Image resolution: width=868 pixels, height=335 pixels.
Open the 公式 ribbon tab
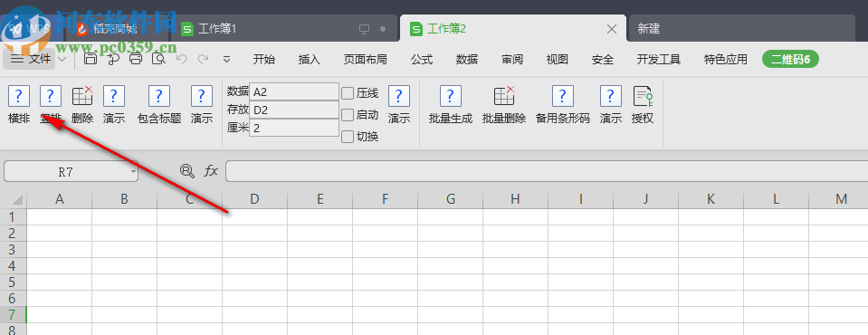422,59
